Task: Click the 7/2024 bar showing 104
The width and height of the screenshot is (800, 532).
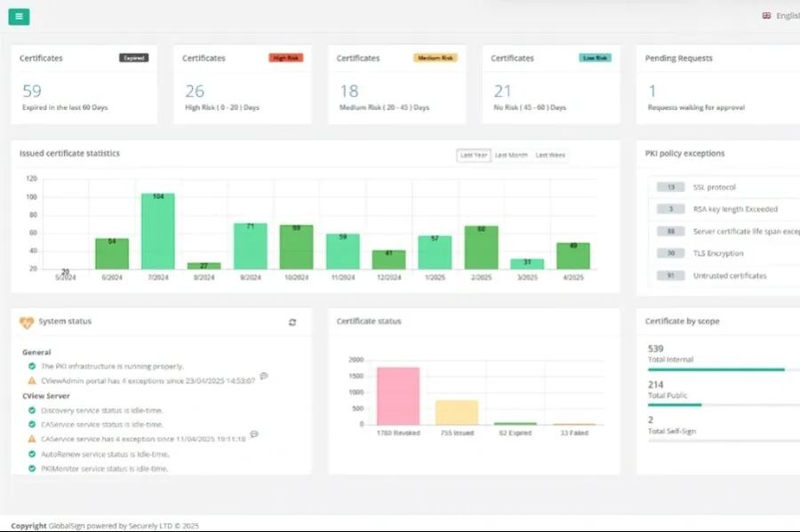Action: 158,231
